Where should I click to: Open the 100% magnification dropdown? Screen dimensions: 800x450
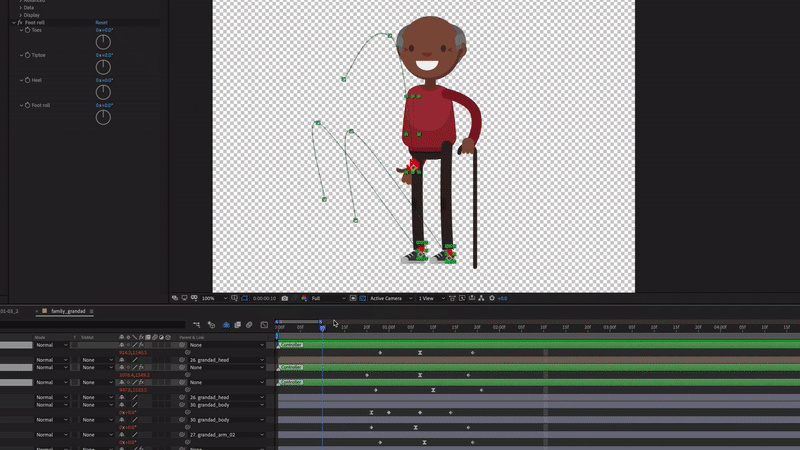pos(214,298)
